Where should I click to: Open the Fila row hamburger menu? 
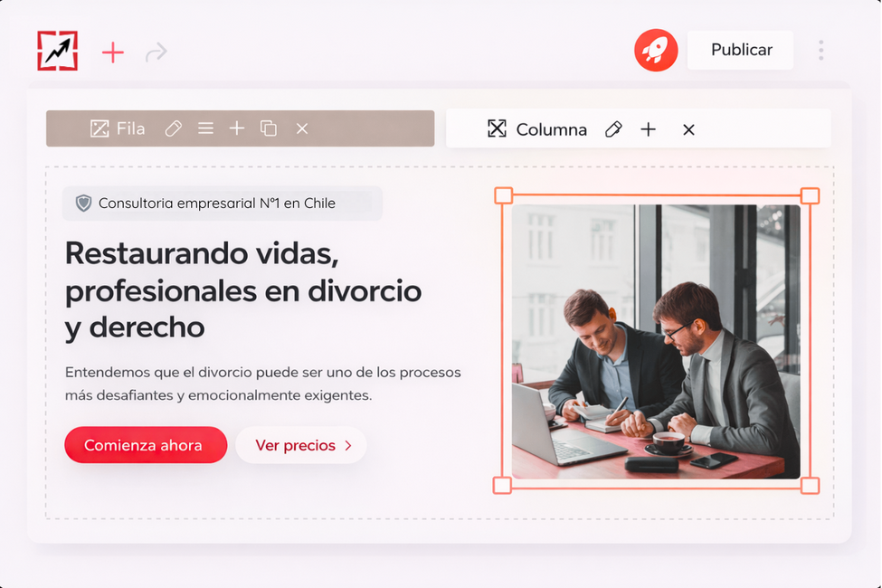coord(205,128)
